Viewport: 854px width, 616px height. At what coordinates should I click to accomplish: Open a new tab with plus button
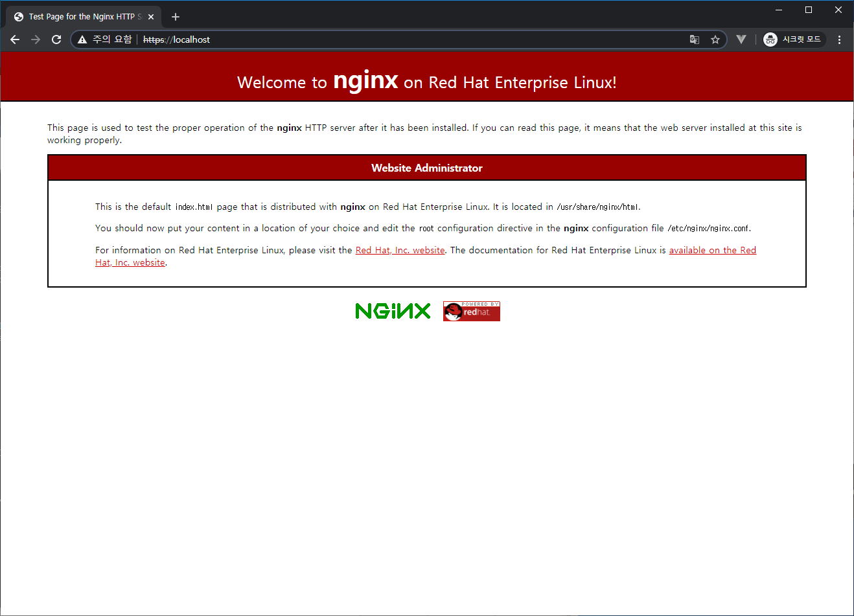(x=176, y=17)
